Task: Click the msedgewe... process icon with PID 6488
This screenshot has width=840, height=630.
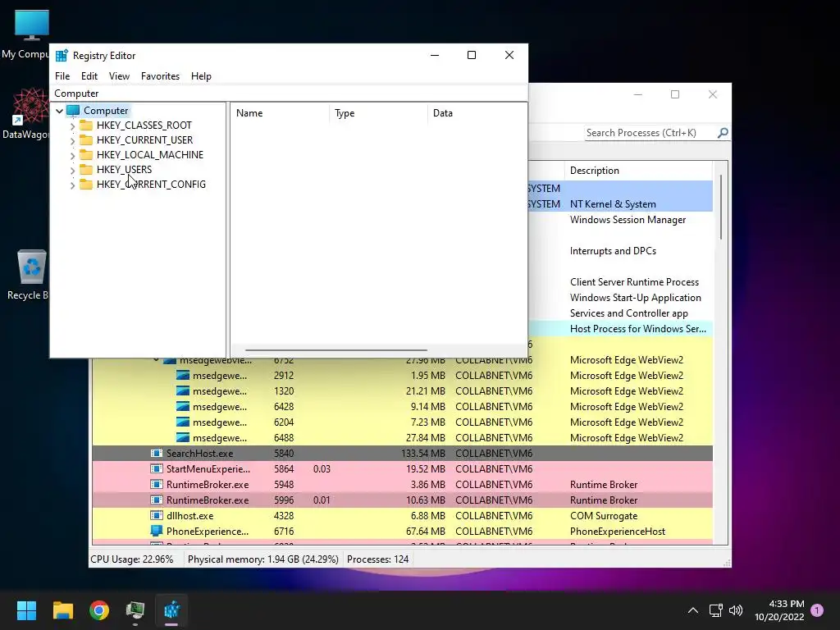Action: coord(183,438)
